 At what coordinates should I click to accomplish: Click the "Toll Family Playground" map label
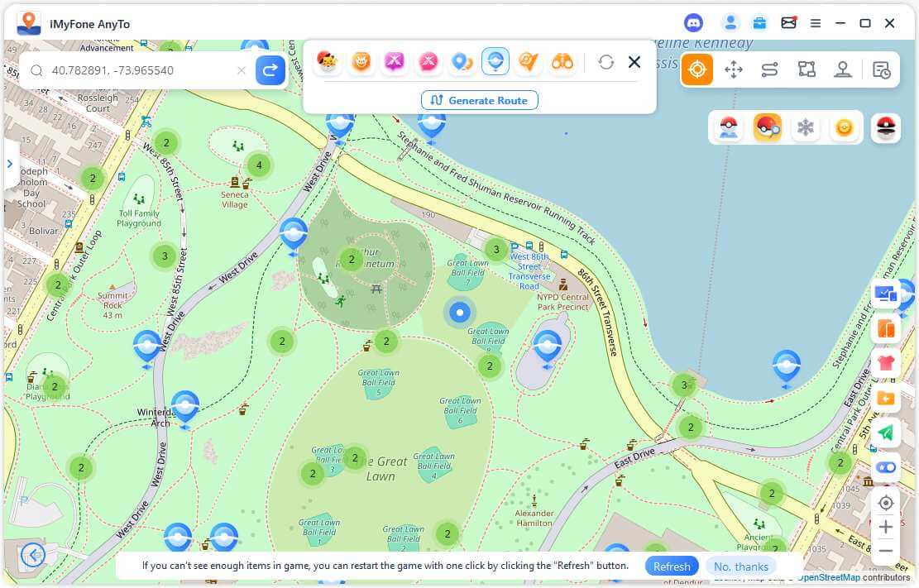[139, 218]
